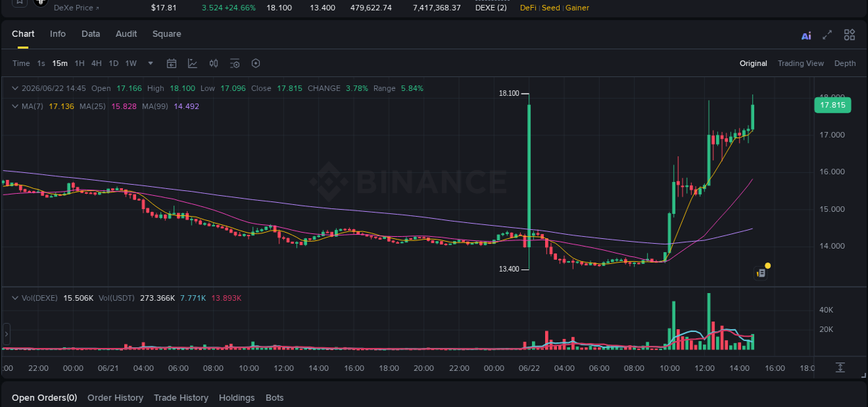Click the Seed tag link

[x=551, y=8]
